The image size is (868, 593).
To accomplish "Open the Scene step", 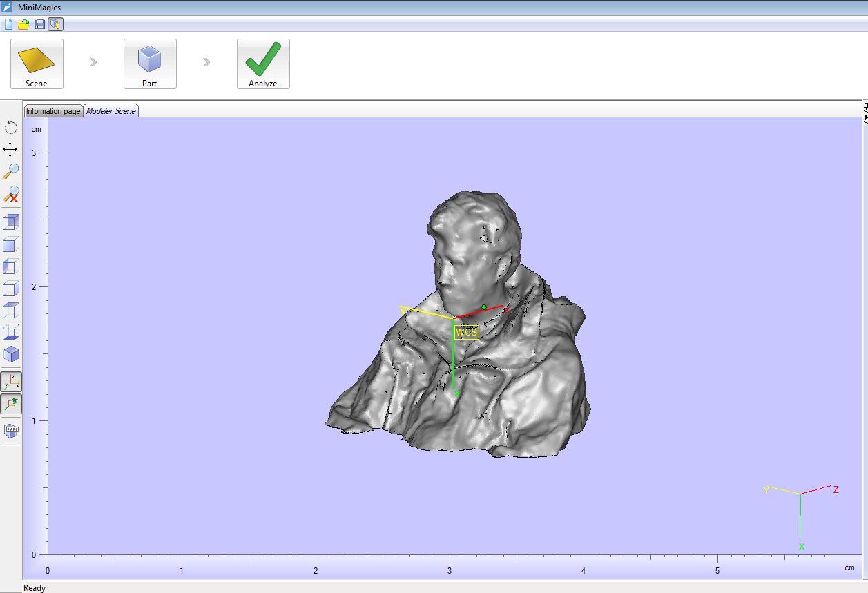I will click(37, 64).
